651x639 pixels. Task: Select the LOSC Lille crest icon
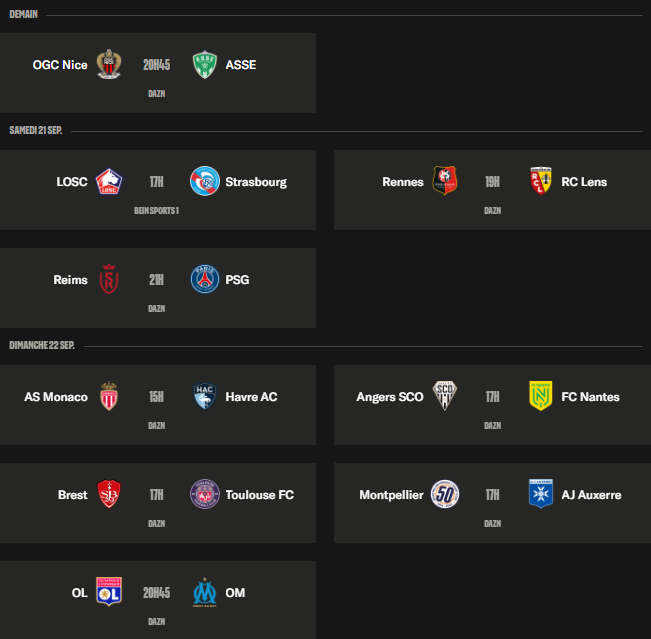click(x=109, y=181)
